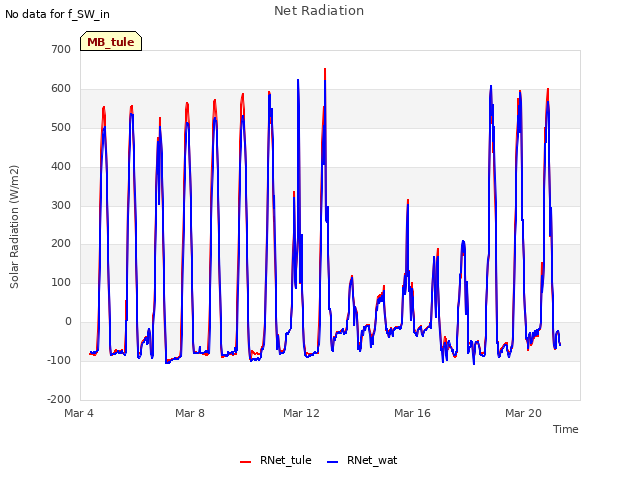Viewport: 640px width, 480px height.
Task: Click the Time x-axis label
Action: [x=566, y=429]
